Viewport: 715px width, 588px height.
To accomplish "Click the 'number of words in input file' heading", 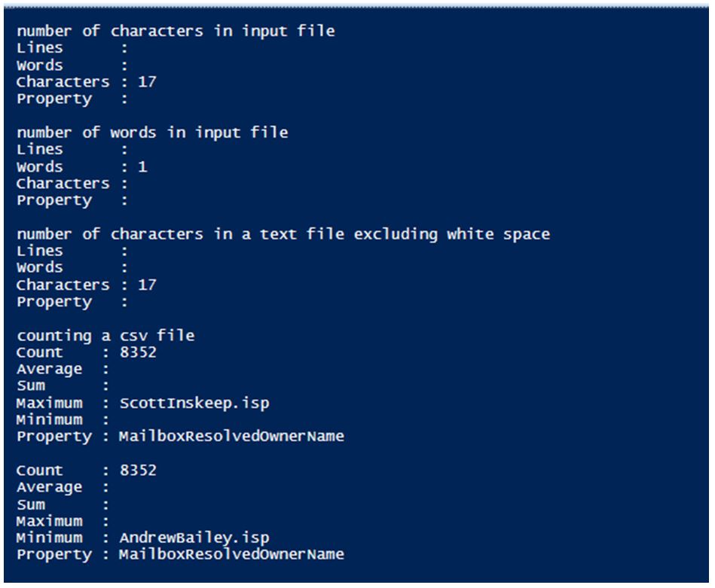I will click(x=152, y=133).
